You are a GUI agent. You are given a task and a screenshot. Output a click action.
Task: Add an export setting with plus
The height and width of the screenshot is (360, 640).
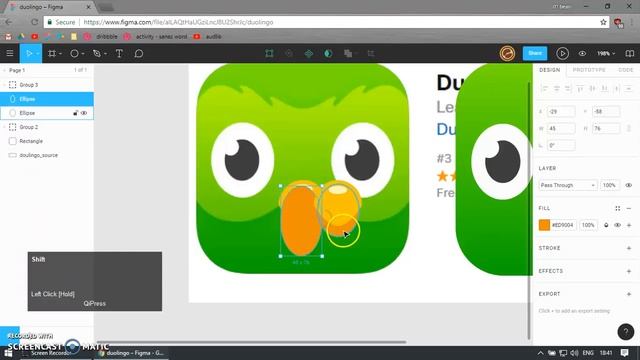(629, 294)
